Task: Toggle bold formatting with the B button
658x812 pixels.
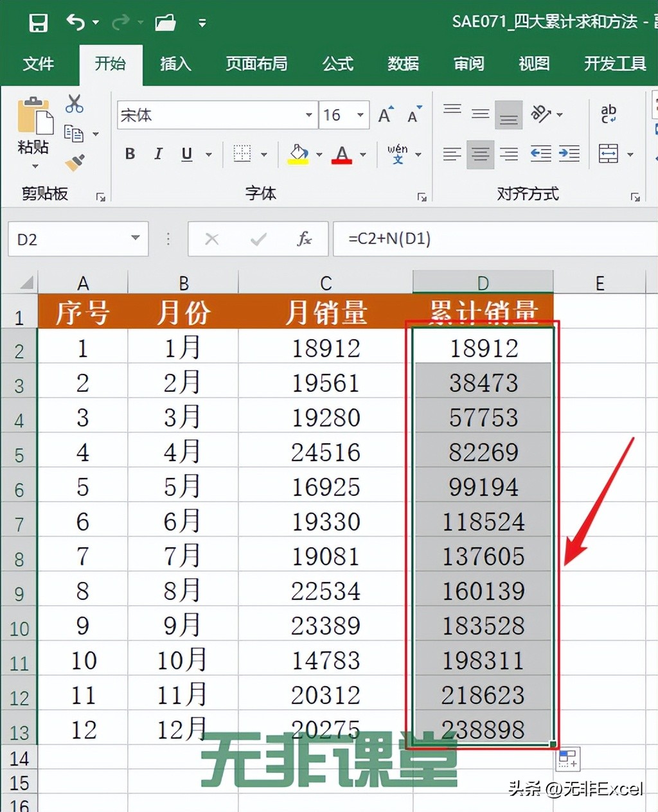Action: coord(129,154)
